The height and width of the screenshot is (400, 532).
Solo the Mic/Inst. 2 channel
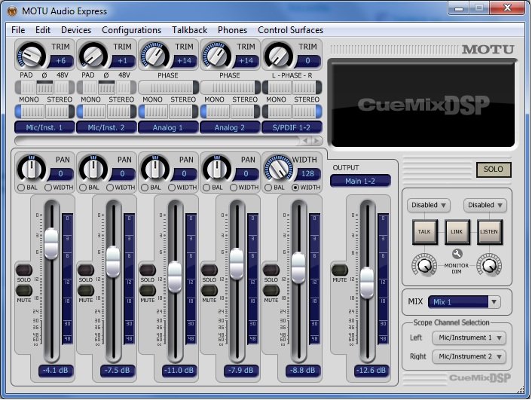[x=86, y=270]
